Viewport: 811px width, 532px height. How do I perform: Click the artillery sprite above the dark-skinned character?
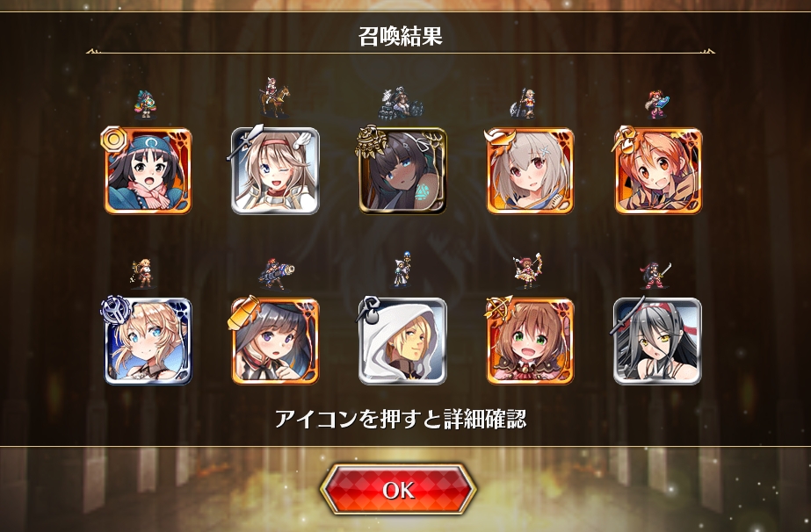[x=401, y=103]
